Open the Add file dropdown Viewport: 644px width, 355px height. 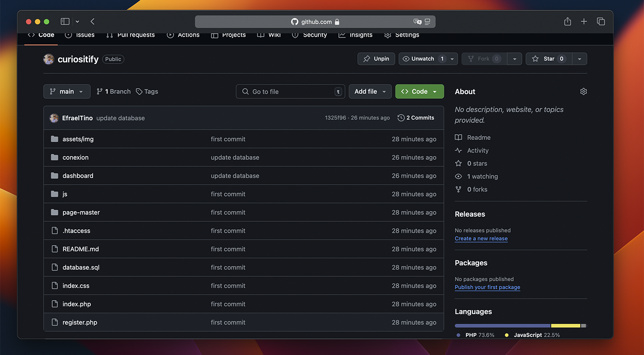point(370,91)
